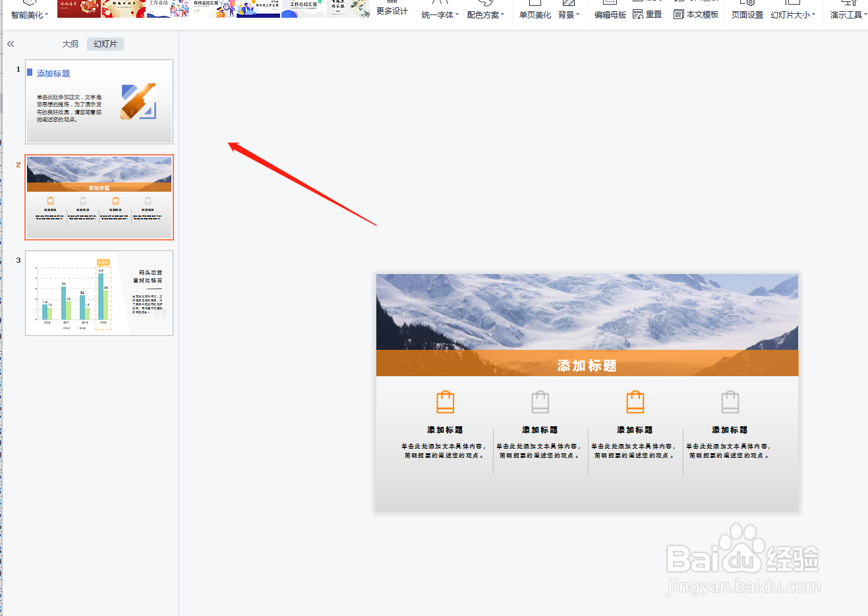This screenshot has width=868, height=616.
Task: Click the third column 添加标题 heading
Action: point(635,430)
